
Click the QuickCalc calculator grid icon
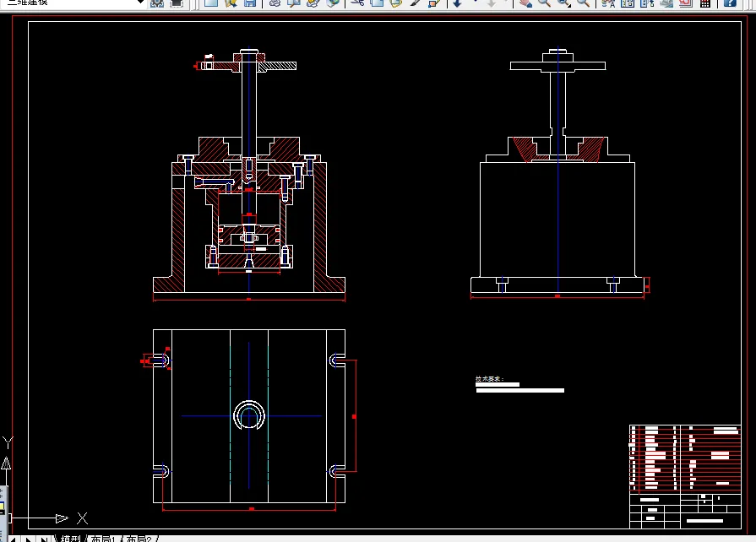704,3
